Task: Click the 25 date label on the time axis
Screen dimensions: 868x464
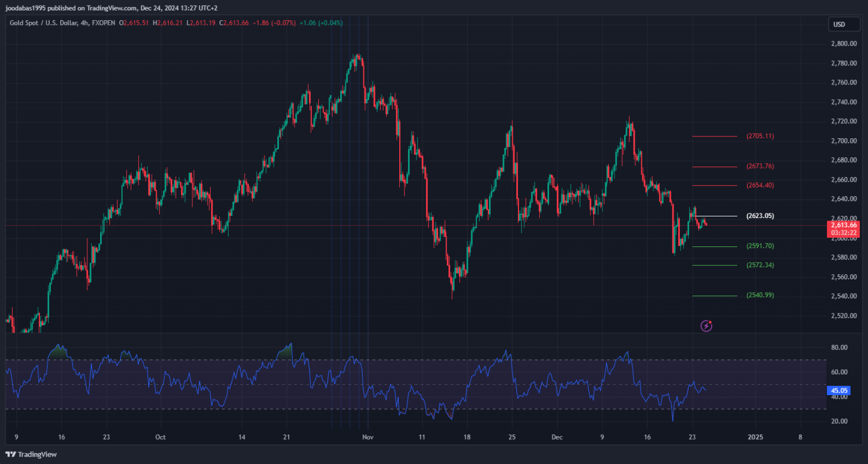Action: (512, 437)
